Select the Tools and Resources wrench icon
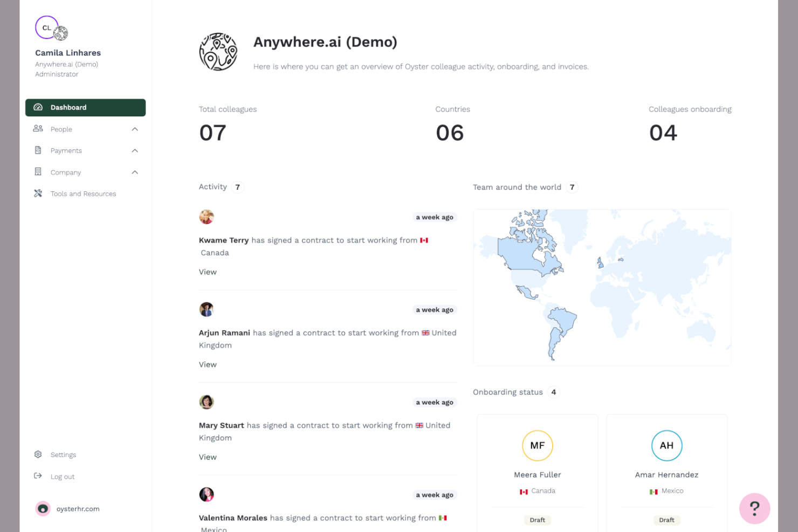798x532 pixels. 38,193
